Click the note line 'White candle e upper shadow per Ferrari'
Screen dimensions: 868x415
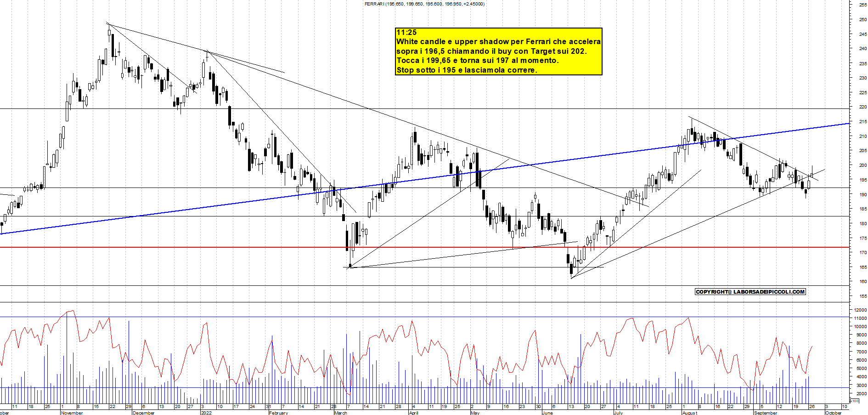498,41
